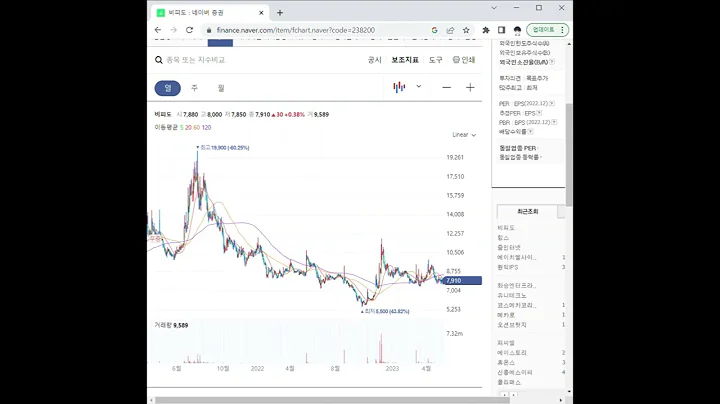Open the Linear scale dropdown
The width and height of the screenshot is (720, 404).
coord(464,135)
